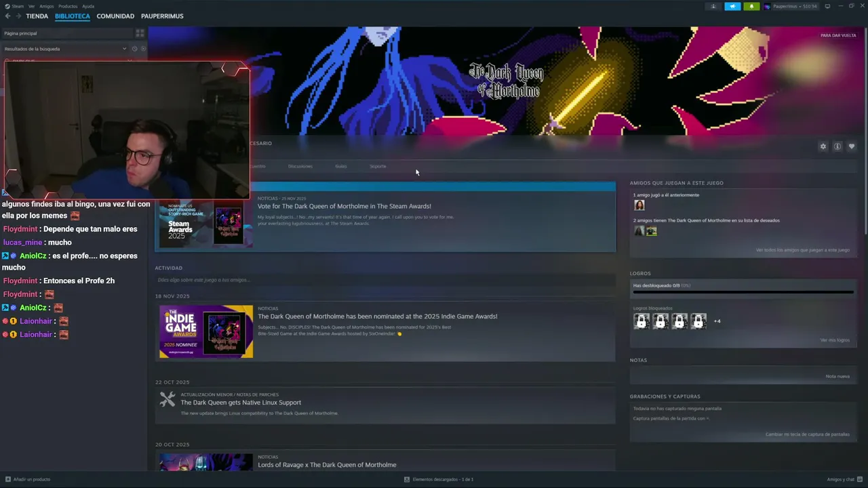Open Ver mis logros link
Screen dimensions: 868x488
pyautogui.click(x=834, y=340)
